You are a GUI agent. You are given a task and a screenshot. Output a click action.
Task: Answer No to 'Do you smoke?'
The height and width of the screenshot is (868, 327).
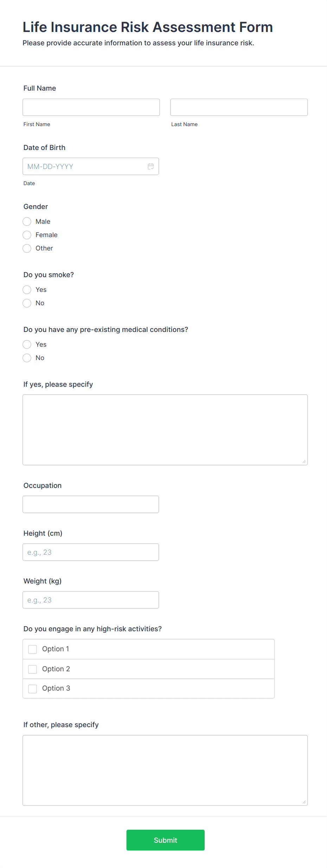click(x=27, y=303)
